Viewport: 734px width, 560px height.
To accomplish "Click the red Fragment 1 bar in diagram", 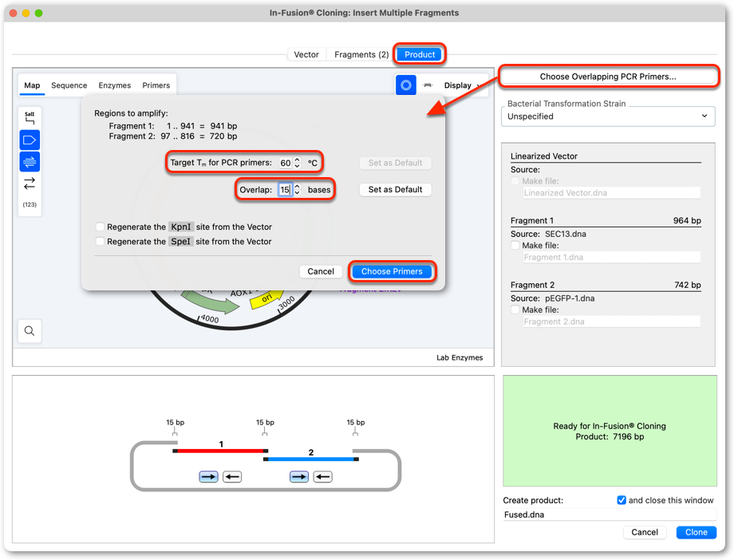I will pyautogui.click(x=220, y=451).
